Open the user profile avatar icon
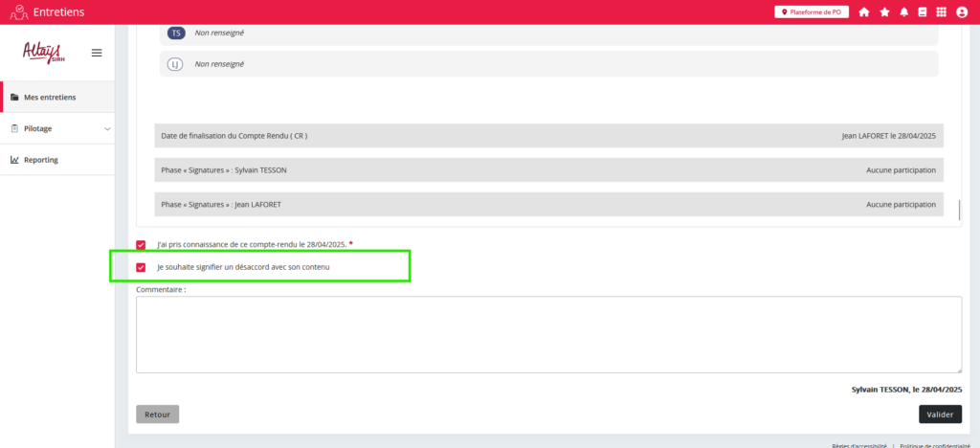980x448 pixels. click(962, 12)
